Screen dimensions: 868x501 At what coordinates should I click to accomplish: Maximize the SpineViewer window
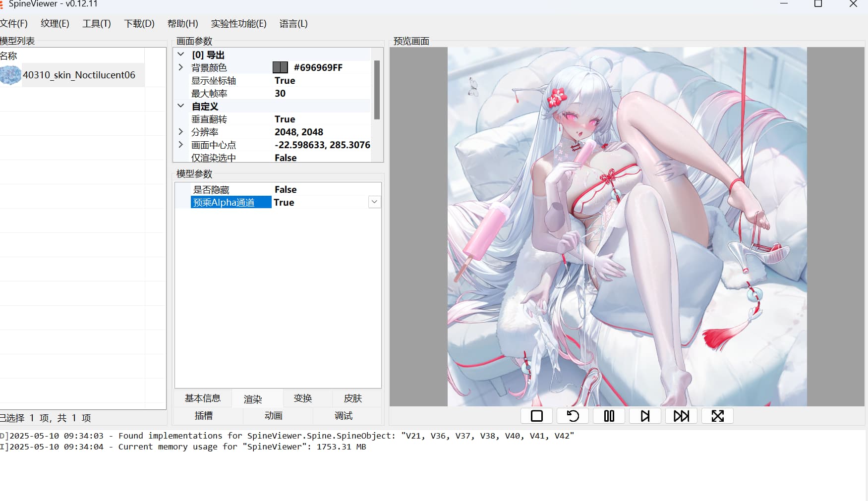tap(818, 4)
